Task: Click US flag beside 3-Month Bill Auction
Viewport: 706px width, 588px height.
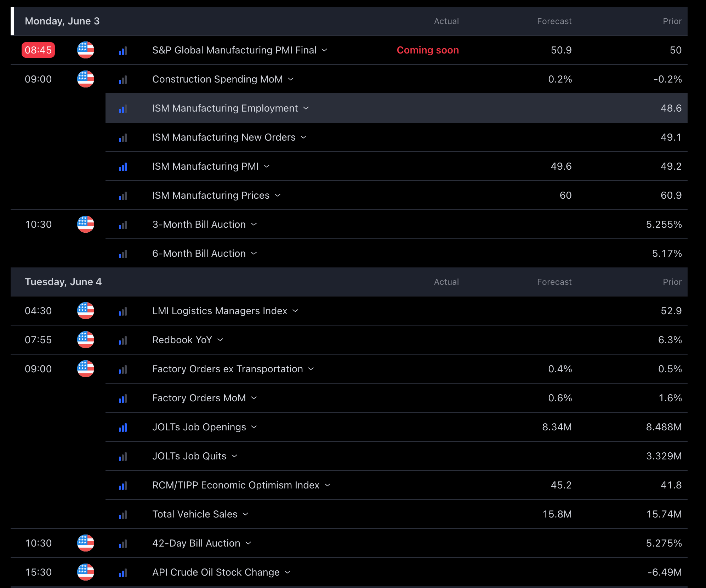Action: coord(86,224)
